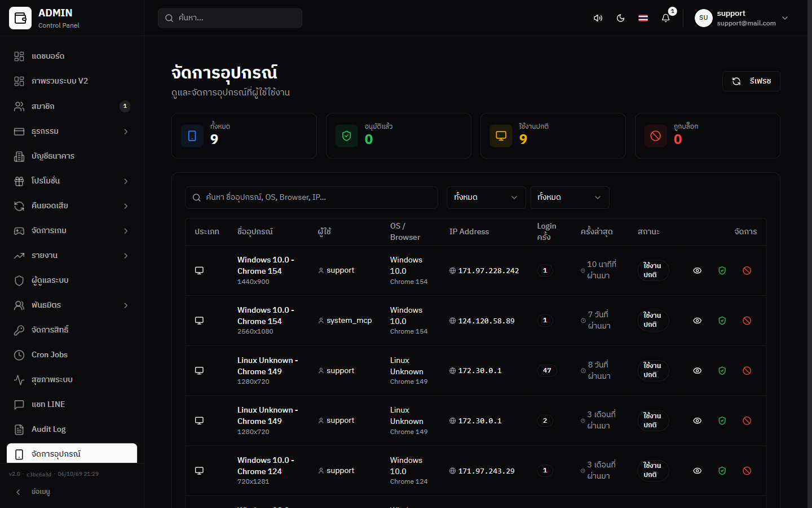Open Audit Log sidebar item
The height and width of the screenshot is (508, 812).
[x=72, y=429]
